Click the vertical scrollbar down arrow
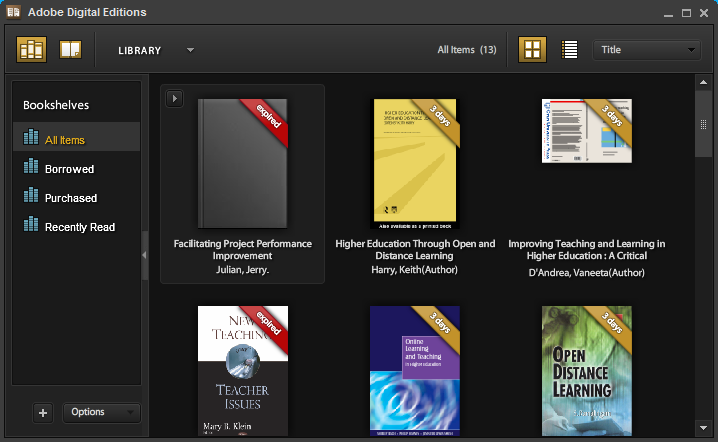 click(x=704, y=428)
